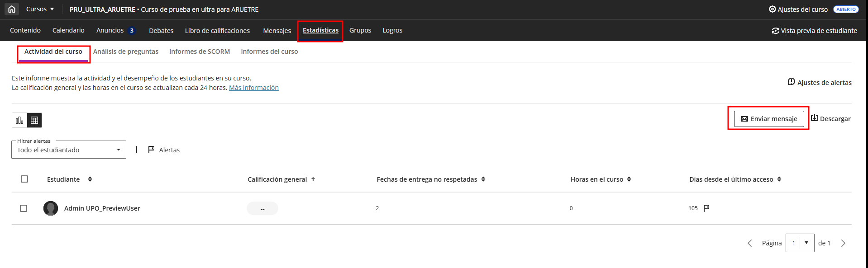The width and height of the screenshot is (868, 268).
Task: Switch to table grid view icon
Action: point(34,120)
